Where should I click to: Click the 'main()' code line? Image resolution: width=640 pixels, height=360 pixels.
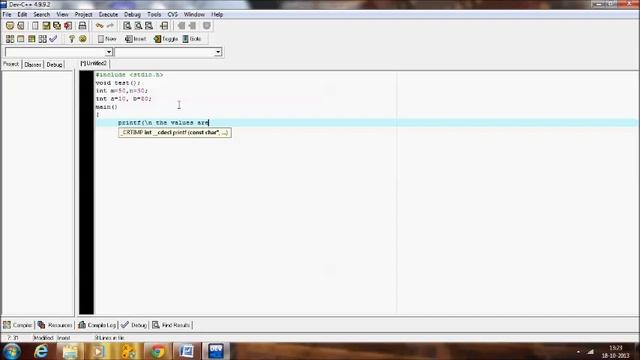coord(106,107)
